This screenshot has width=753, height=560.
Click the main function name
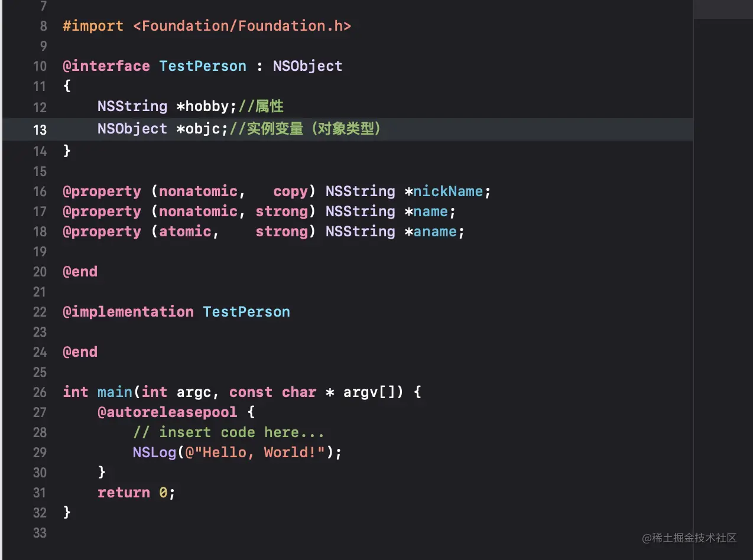(115, 392)
